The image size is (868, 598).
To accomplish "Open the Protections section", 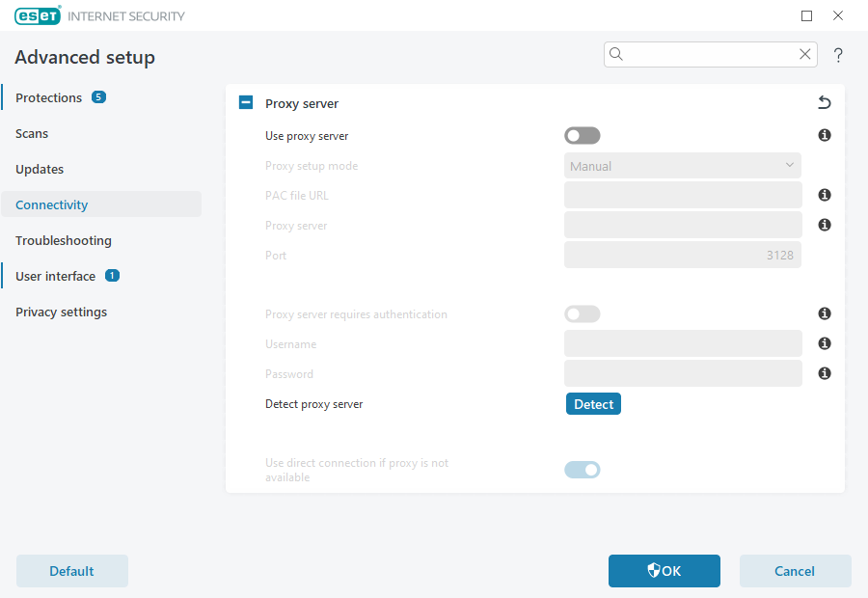I will 49,97.
